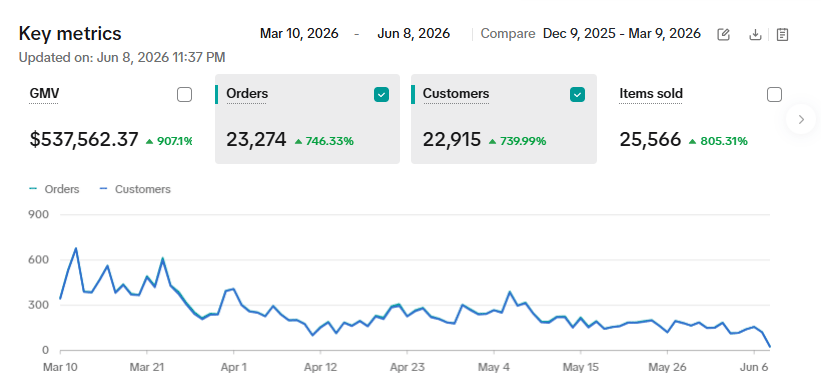Click the up arrow beside GMV percentage
This screenshot has width=821, height=384.
tap(150, 141)
